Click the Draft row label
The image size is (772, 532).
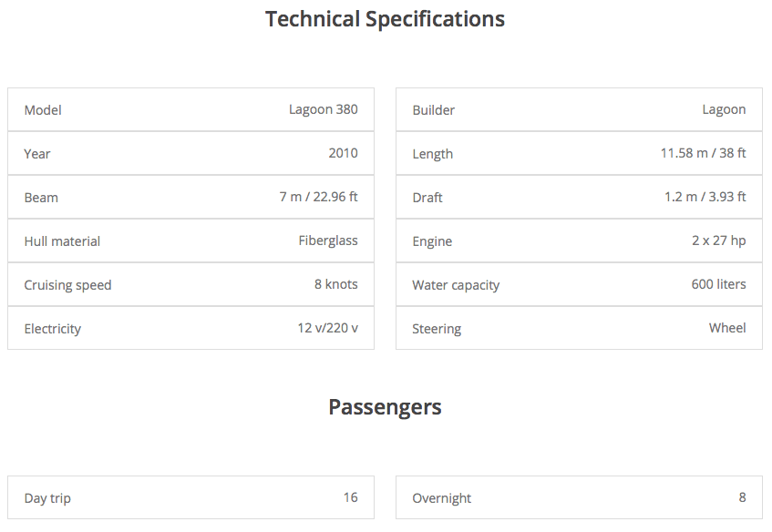point(427,198)
